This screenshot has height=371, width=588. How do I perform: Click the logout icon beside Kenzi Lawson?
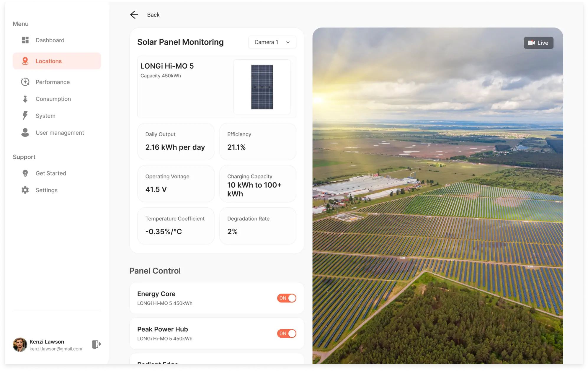point(96,344)
